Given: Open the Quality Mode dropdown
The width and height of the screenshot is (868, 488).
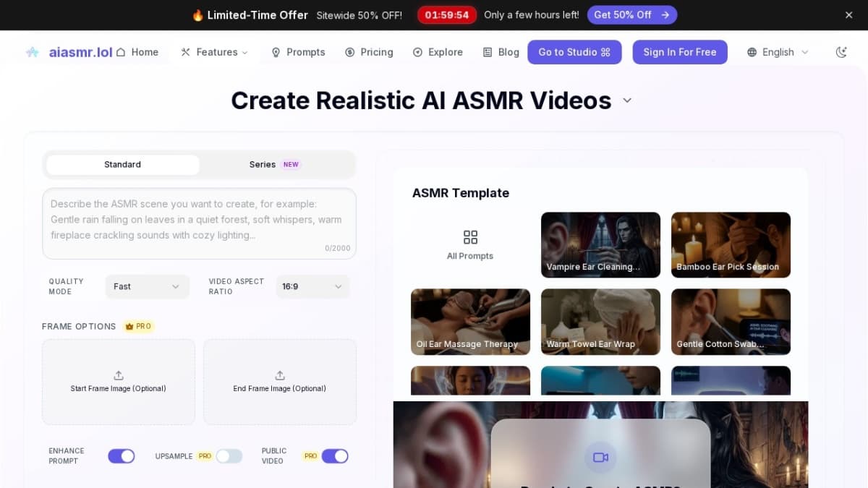Looking at the screenshot, I should (x=147, y=286).
